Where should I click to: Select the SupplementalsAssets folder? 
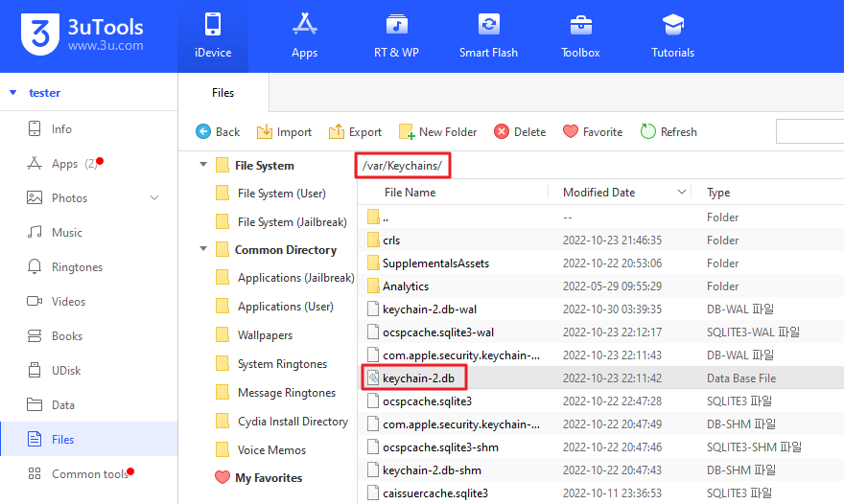[x=600, y=263]
